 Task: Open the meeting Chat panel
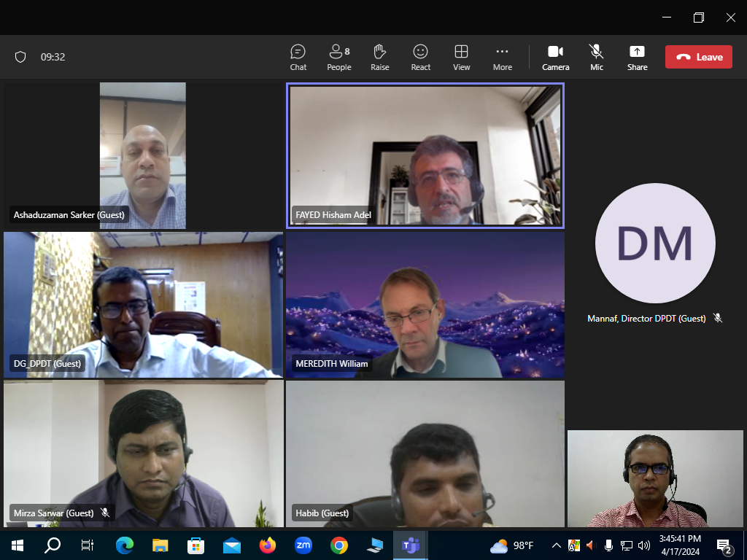298,57
